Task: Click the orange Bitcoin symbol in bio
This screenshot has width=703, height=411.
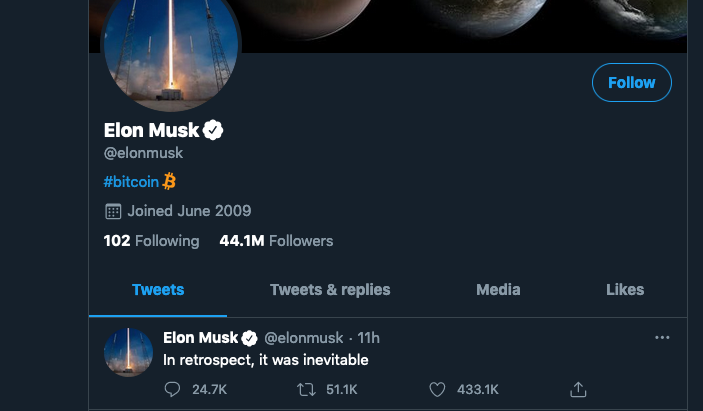Action: coord(169,182)
